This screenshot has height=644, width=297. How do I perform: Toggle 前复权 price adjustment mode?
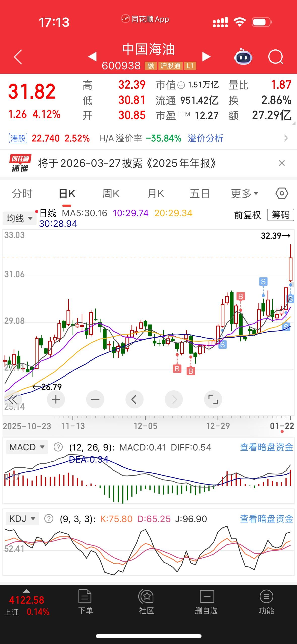[x=247, y=215]
